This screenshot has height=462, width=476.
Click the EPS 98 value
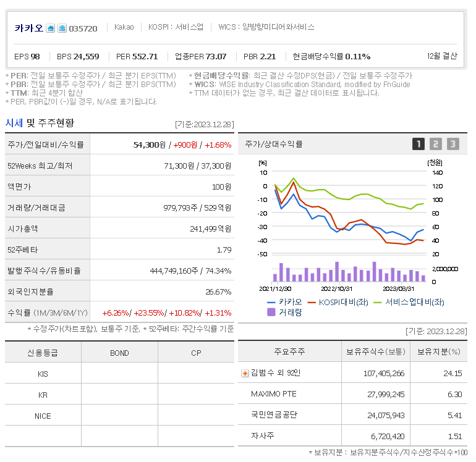tap(27, 56)
